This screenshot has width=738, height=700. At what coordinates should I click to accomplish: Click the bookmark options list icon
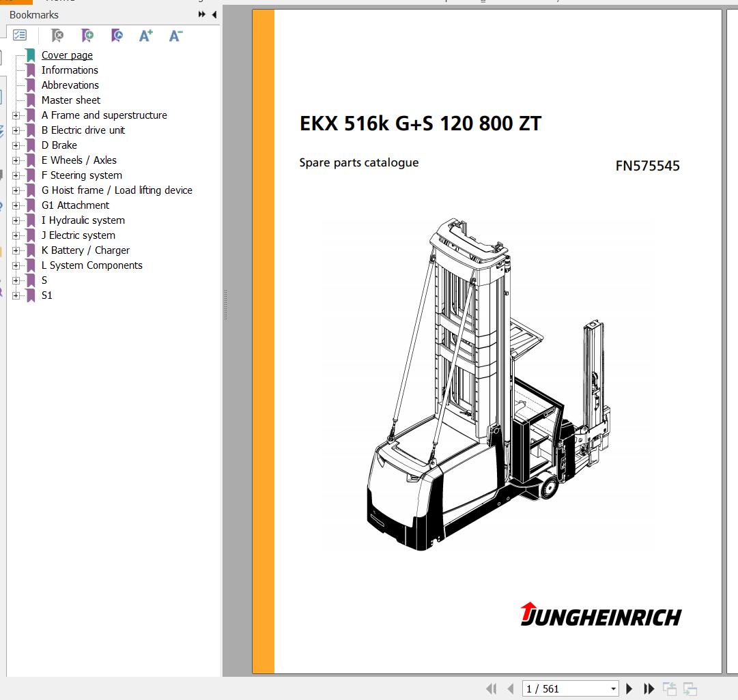pyautogui.click(x=20, y=35)
